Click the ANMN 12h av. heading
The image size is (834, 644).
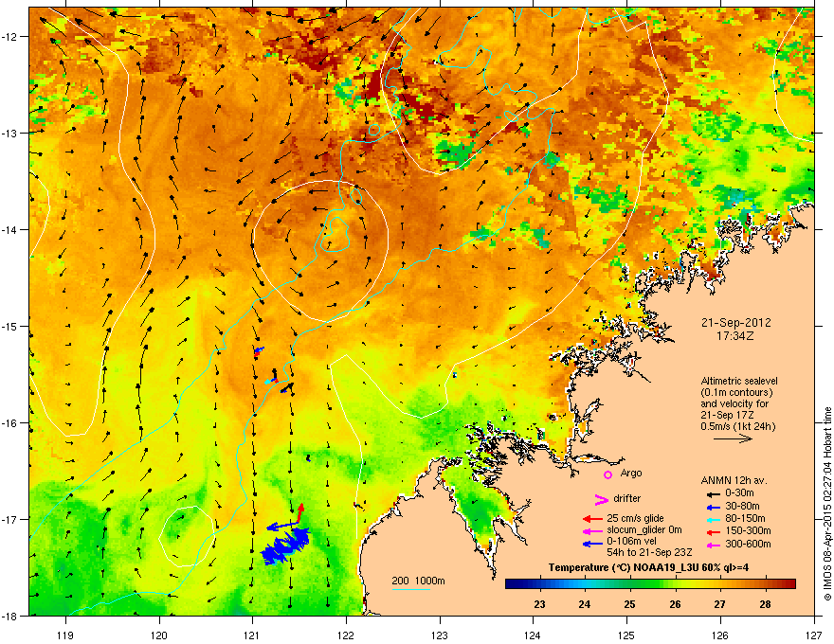coord(734,480)
